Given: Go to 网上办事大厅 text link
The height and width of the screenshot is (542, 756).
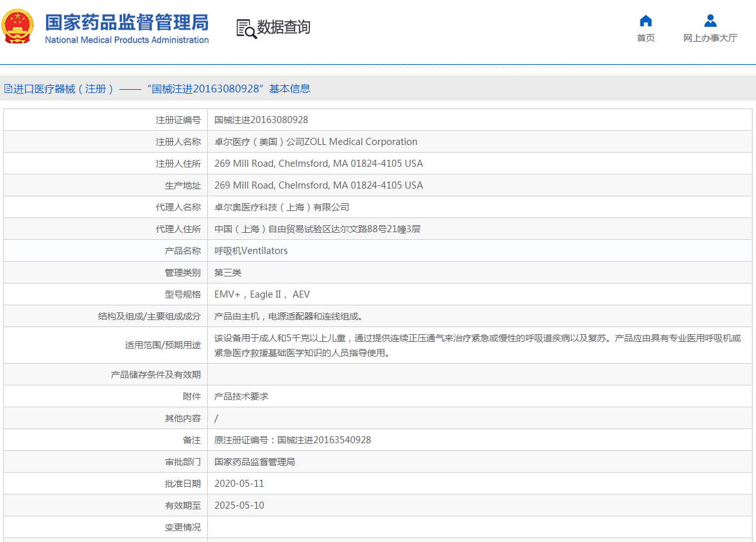Looking at the screenshot, I should coord(710,38).
